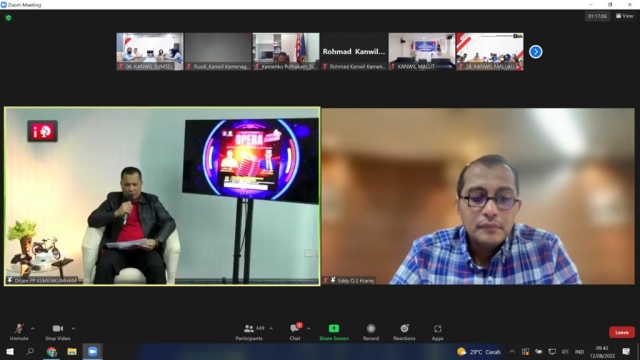Show next participants with blue arrow
Image resolution: width=640 pixels, height=360 pixels.
tap(536, 52)
